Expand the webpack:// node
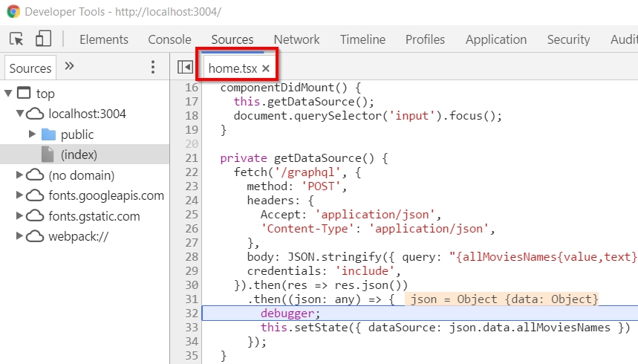638x364 pixels. [21, 236]
